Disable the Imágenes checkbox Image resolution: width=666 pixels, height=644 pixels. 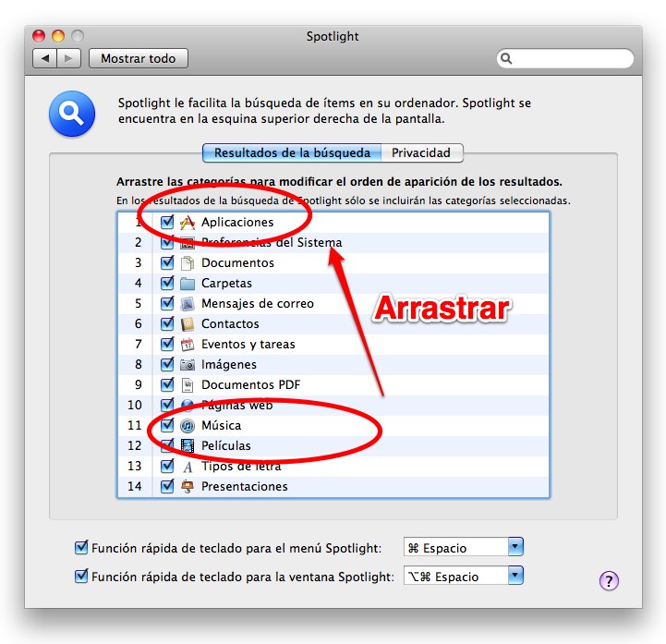(x=167, y=364)
